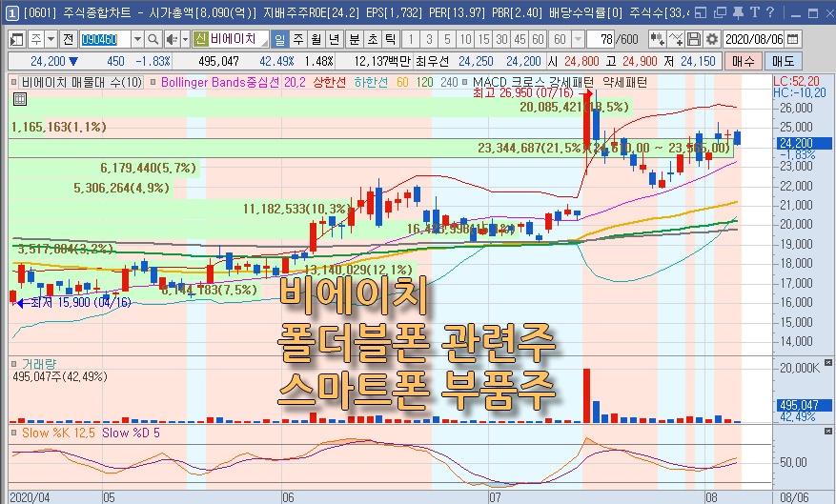
Task: Click the green 신 credit badge
Action: pos(200,38)
